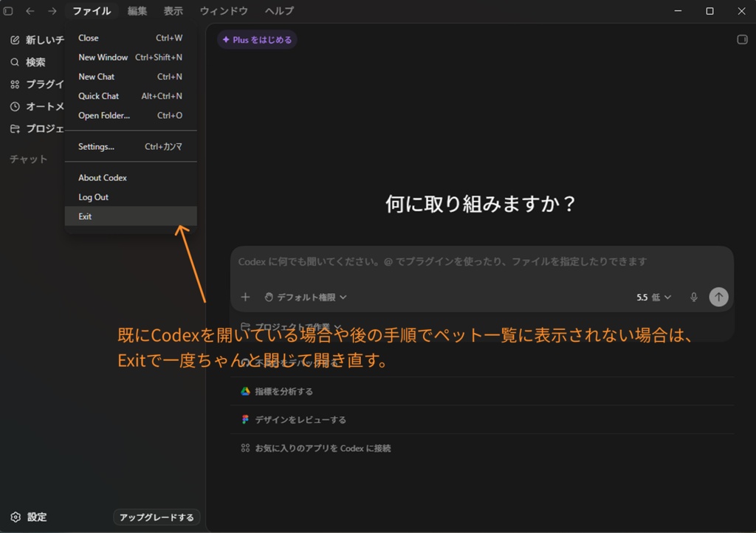This screenshot has width=756, height=533.
Task: Click the 検索 search icon in sidebar
Action: pos(15,62)
